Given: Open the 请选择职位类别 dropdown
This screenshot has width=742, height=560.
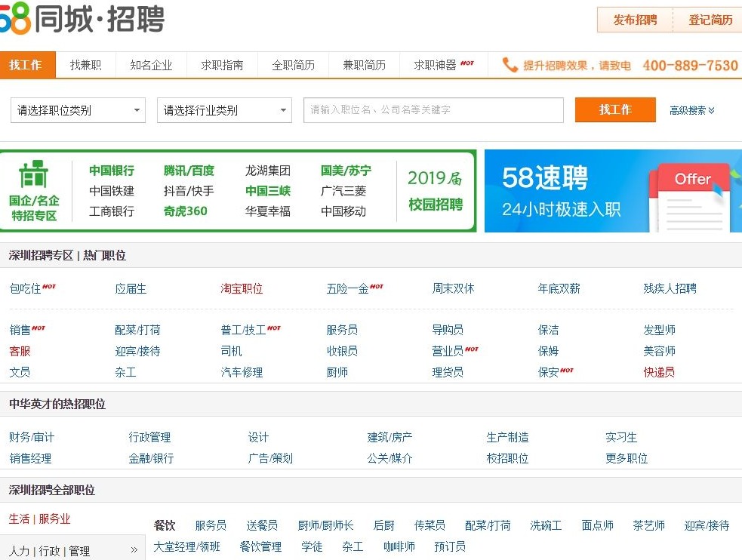Looking at the screenshot, I should tap(78, 110).
